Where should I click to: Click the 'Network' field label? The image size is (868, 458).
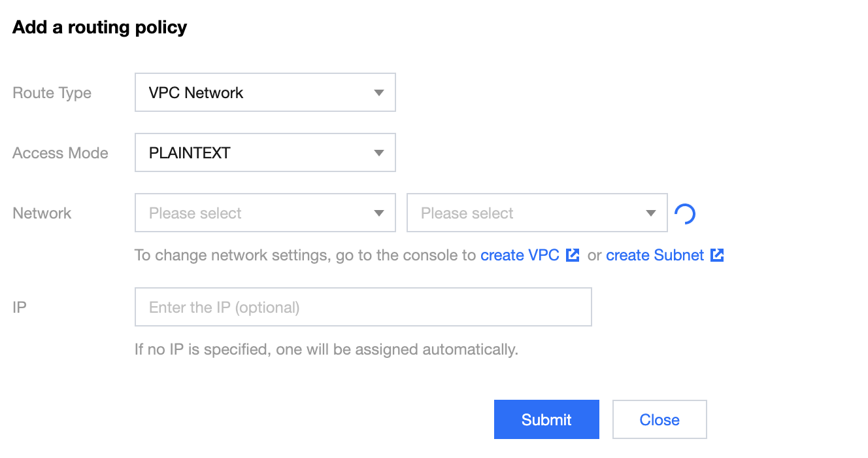pyautogui.click(x=42, y=213)
